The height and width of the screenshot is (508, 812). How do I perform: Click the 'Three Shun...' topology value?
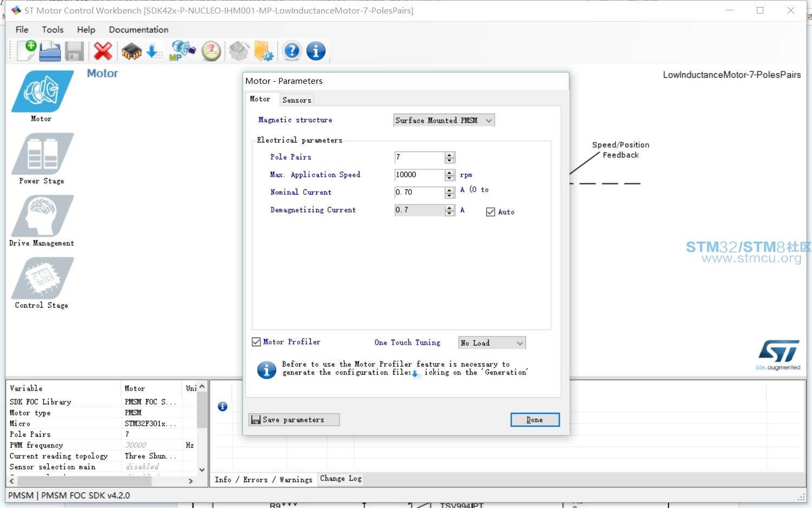pyautogui.click(x=150, y=456)
